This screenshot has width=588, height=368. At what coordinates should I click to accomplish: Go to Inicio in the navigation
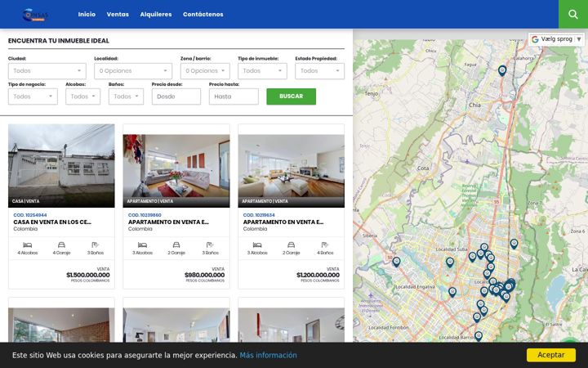tap(87, 14)
